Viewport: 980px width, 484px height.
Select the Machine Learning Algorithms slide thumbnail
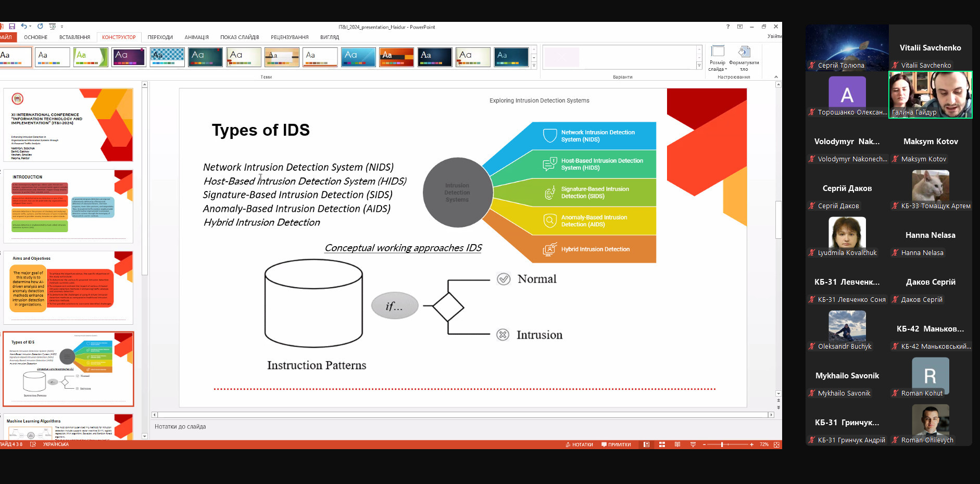[68, 427]
